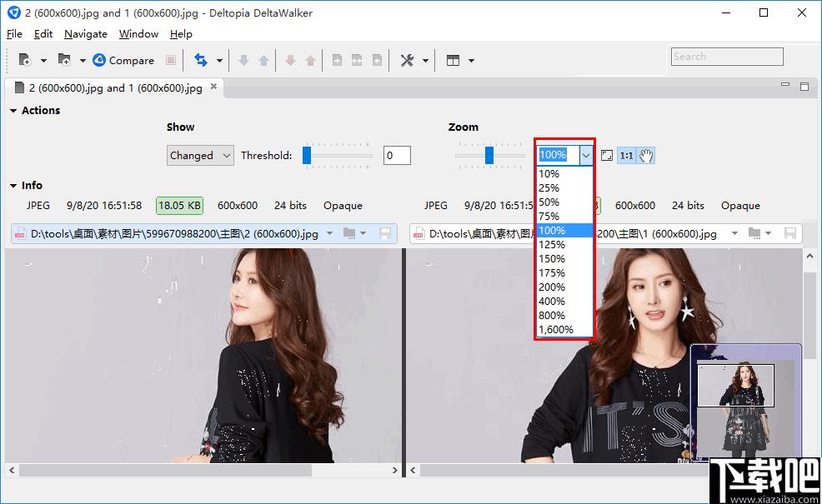Choose 1,600% zoom from the list
This screenshot has width=822, height=504.
click(564, 330)
